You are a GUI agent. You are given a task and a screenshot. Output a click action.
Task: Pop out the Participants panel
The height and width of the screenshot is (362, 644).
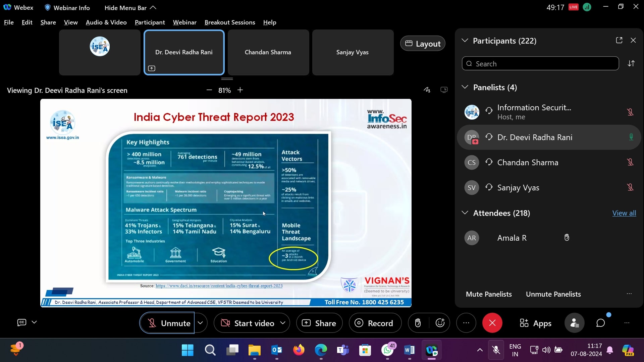pyautogui.click(x=619, y=40)
